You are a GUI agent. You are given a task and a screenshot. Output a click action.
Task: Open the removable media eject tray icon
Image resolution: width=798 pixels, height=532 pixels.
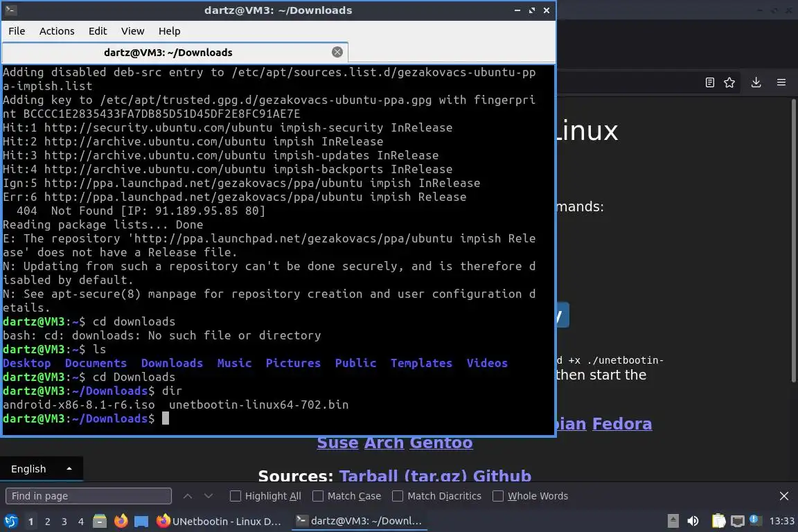pyautogui.click(x=673, y=521)
